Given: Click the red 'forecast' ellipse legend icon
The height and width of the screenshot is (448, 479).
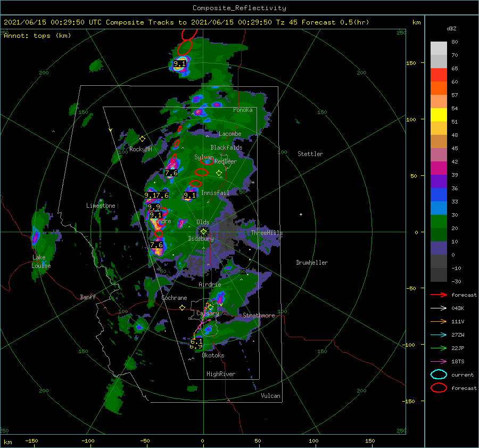Looking at the screenshot, I should point(439,388).
